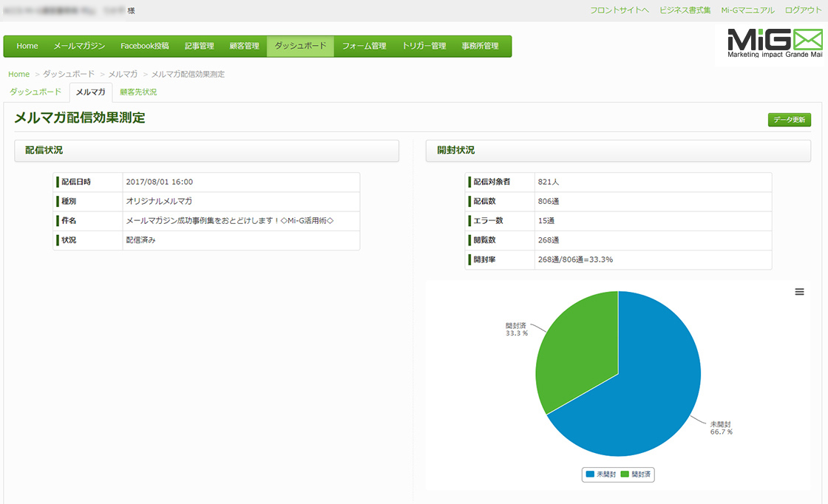
Task: Switch to the ダッシュボード sub-tab
Action: [x=35, y=92]
